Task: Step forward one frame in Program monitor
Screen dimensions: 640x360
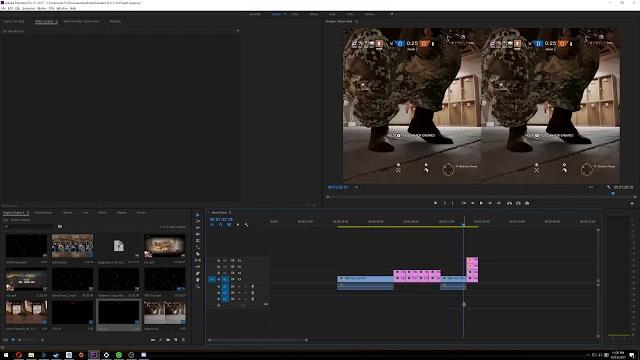Action: tap(490, 203)
